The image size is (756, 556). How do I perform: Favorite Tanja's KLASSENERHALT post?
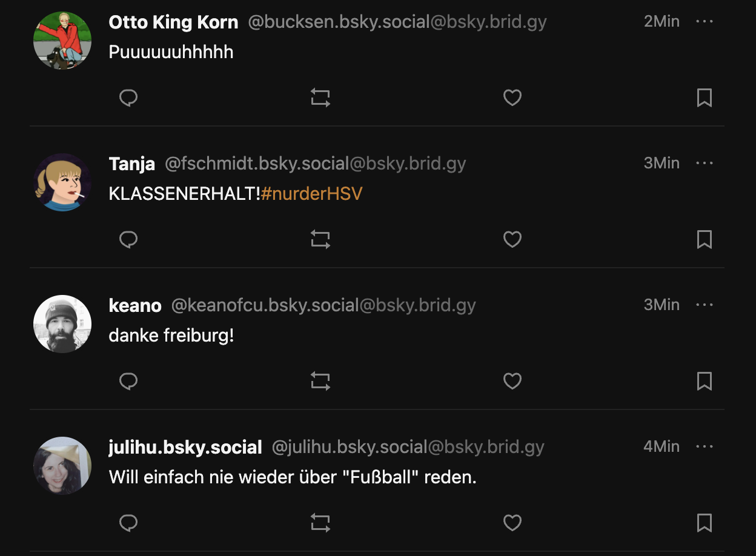click(x=512, y=239)
